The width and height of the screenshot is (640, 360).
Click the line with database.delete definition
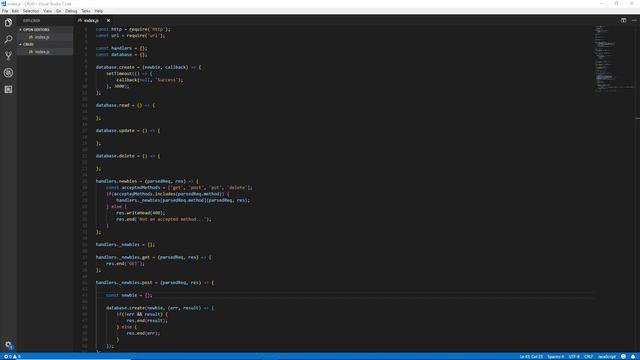click(x=128, y=156)
